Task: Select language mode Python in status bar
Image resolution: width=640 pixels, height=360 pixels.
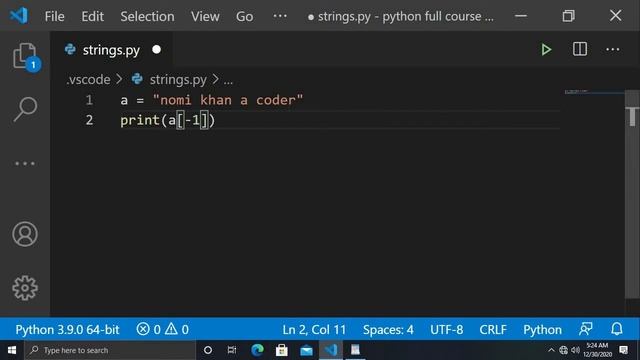Action: tap(542, 329)
